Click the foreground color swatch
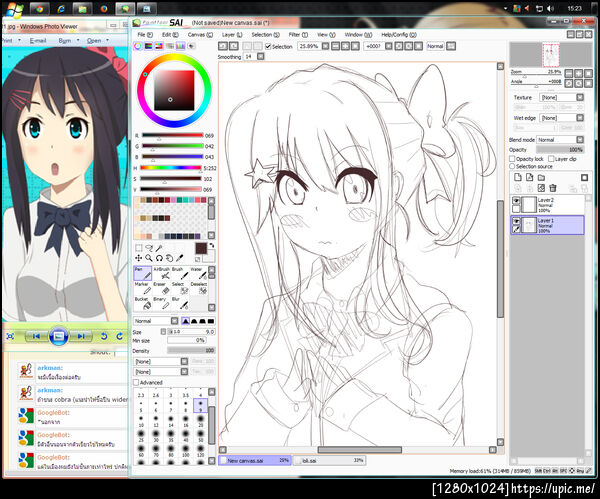This screenshot has height=499, width=600. point(201,249)
